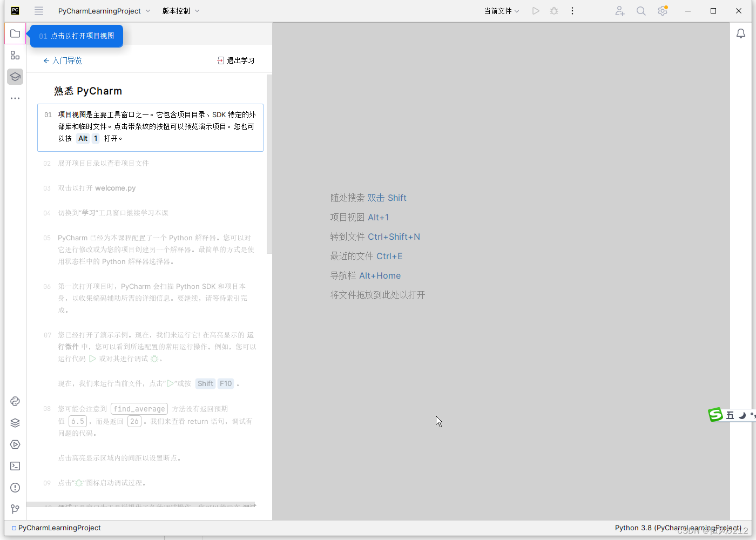Select Python 3.8 interpreter in status bar
756x540 pixels.
tap(677, 528)
